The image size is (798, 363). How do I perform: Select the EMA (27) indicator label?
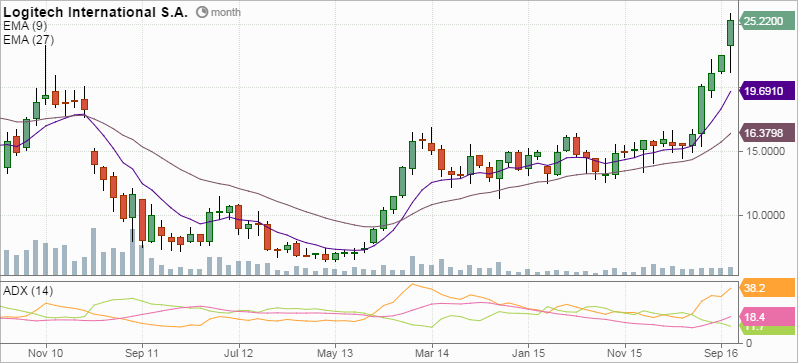tap(28, 39)
